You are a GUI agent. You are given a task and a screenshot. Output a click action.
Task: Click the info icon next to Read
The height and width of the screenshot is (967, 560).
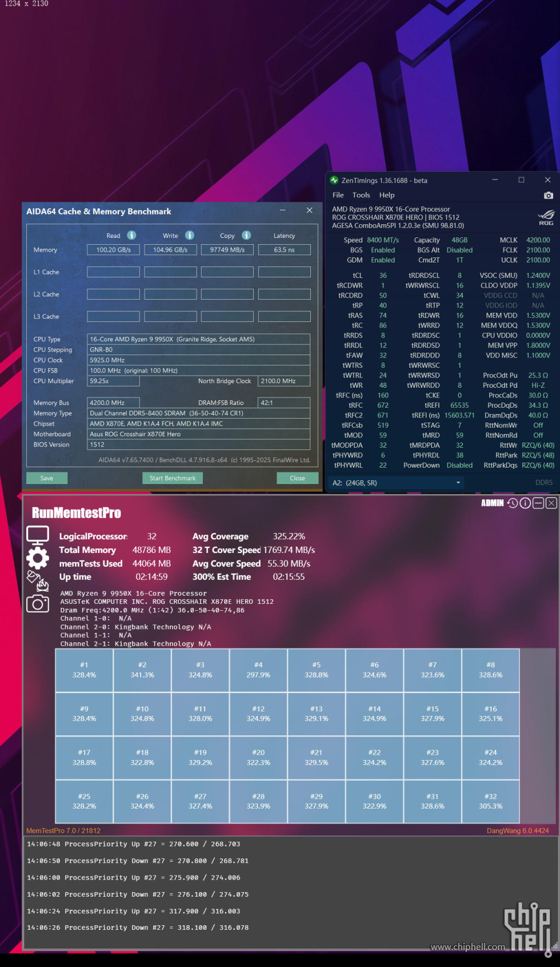pyautogui.click(x=131, y=235)
